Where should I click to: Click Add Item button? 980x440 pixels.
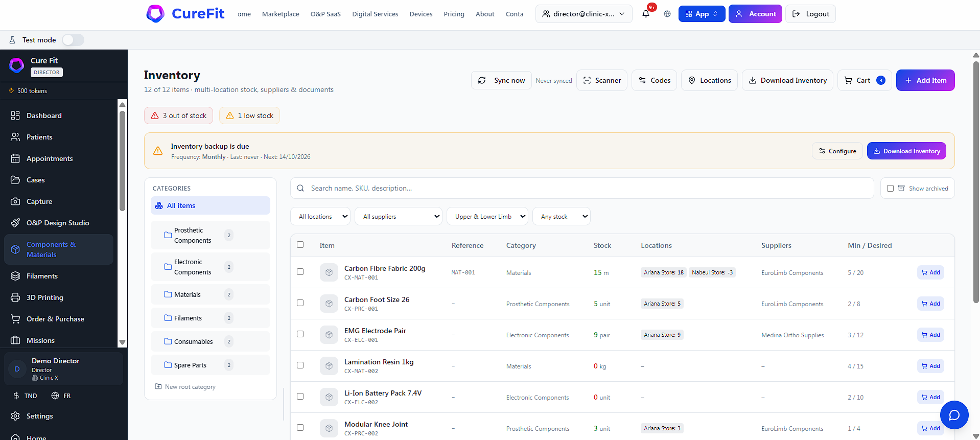point(925,80)
